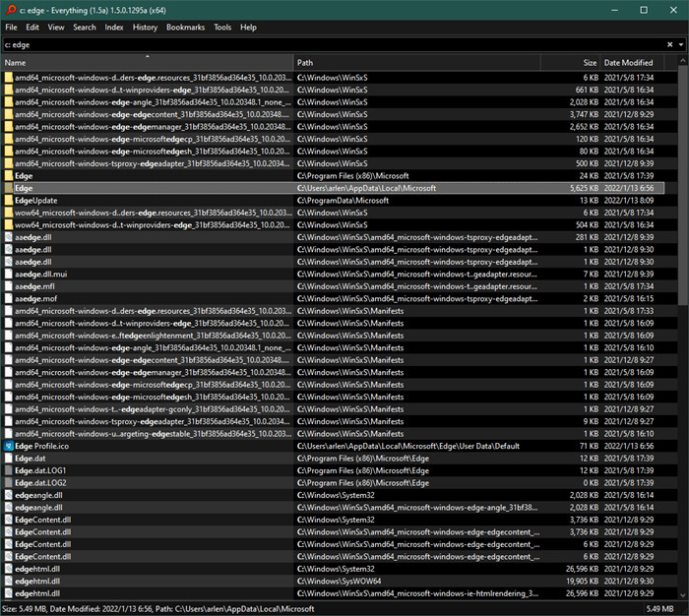
Task: Click the status bar selection details text
Action: point(157,609)
